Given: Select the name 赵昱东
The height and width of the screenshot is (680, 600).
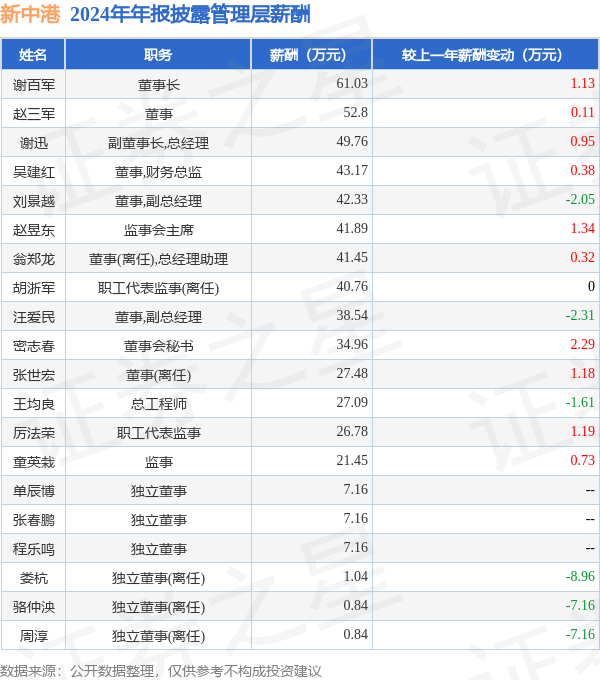Looking at the screenshot, I should [x=34, y=230].
